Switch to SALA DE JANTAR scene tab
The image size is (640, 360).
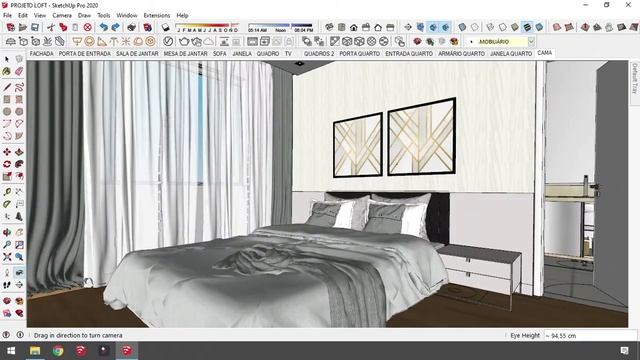click(x=137, y=53)
